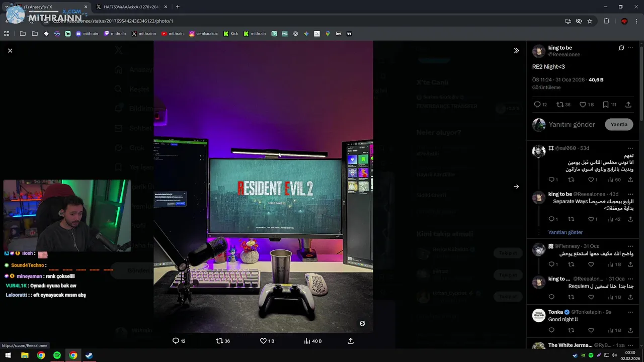Reply to Tonka's Good night comment
The image size is (644, 362).
tap(551, 330)
